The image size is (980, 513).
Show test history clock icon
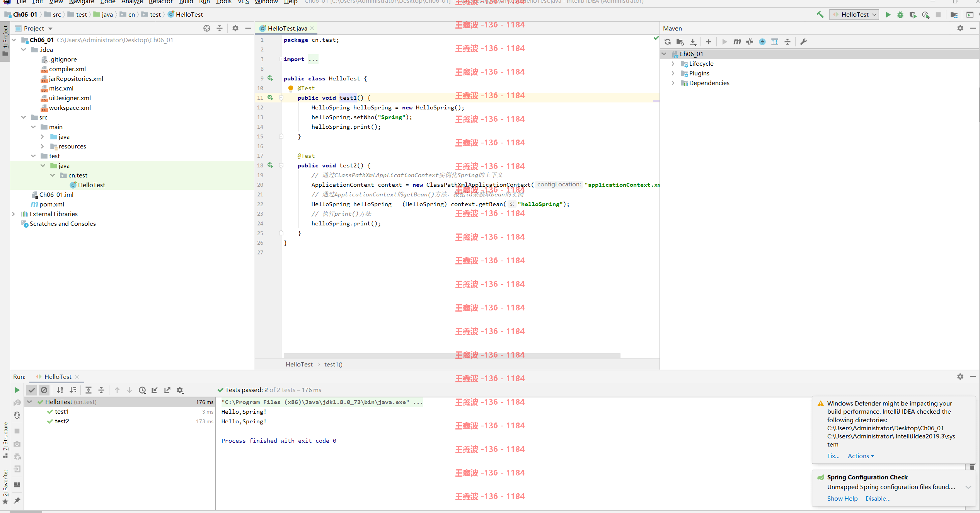point(142,390)
